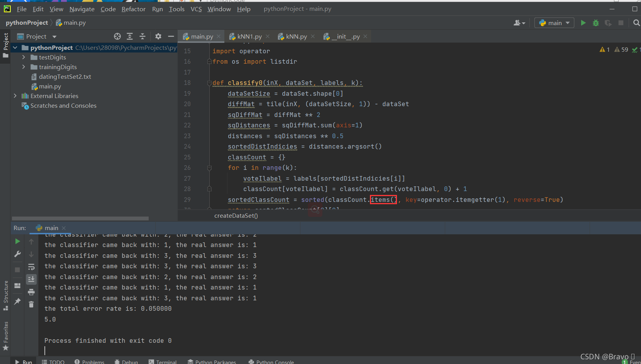The image size is (641, 364).
Task: Open the main run configuration dropdown
Action: point(554,23)
